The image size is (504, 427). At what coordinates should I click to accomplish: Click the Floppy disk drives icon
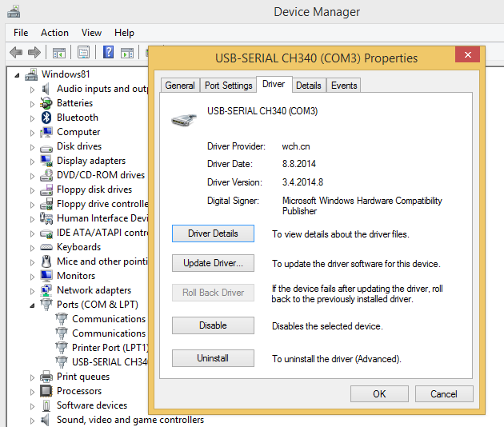(x=46, y=190)
